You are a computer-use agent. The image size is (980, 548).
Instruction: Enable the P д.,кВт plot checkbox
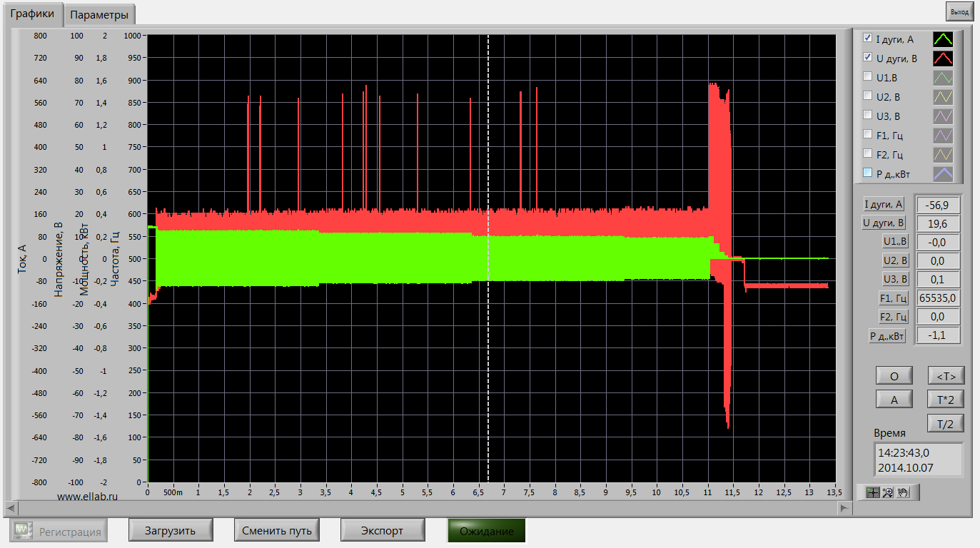click(867, 173)
